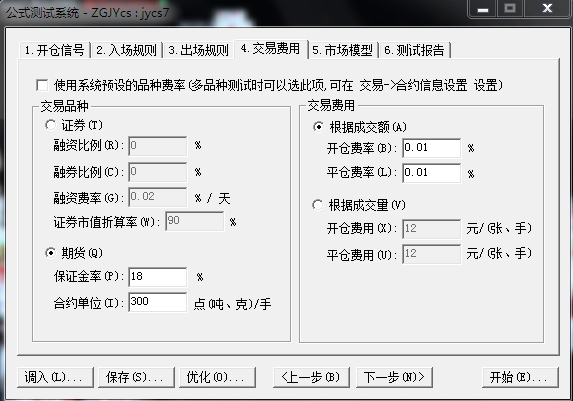Enable 使用系统预设的品种费率 checkbox
The image size is (573, 401).
click(x=42, y=86)
